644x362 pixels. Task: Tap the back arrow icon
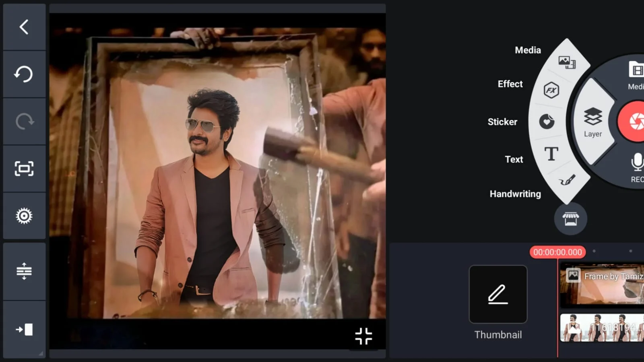(24, 27)
